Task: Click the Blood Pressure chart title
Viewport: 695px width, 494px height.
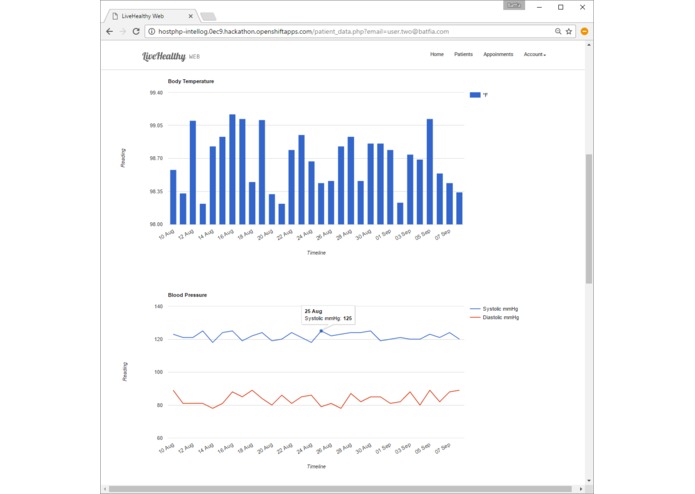Action: [187, 295]
